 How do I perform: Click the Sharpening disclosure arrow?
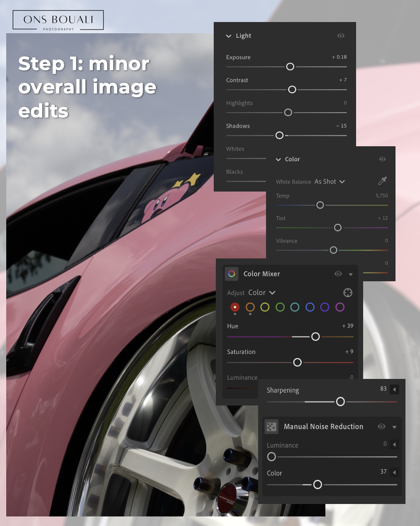click(394, 389)
